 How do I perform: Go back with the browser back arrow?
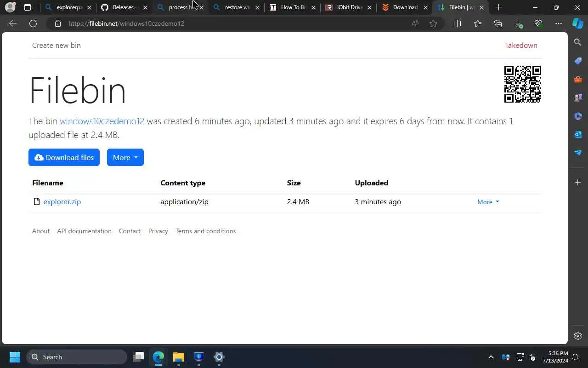click(x=13, y=23)
